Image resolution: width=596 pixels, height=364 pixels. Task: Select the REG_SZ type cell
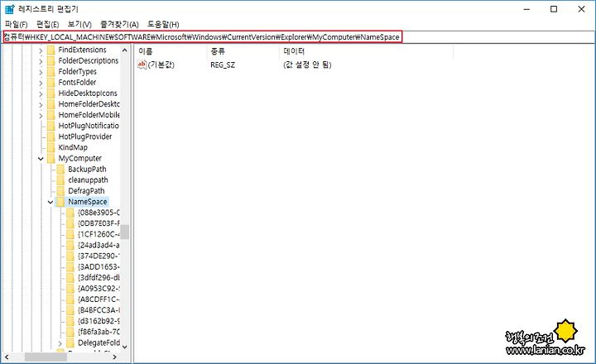point(223,65)
